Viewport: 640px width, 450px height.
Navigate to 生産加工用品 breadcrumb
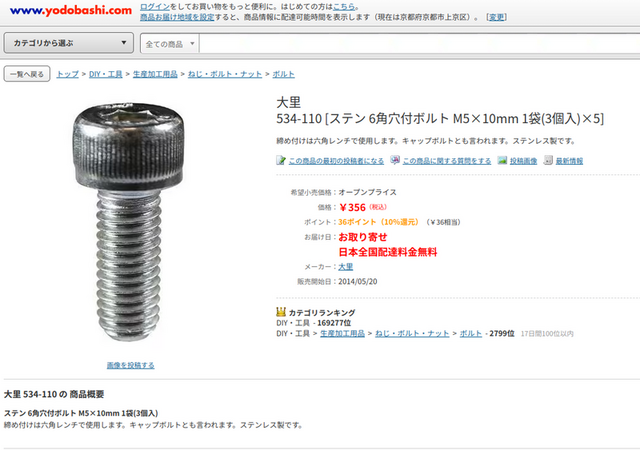(155, 74)
